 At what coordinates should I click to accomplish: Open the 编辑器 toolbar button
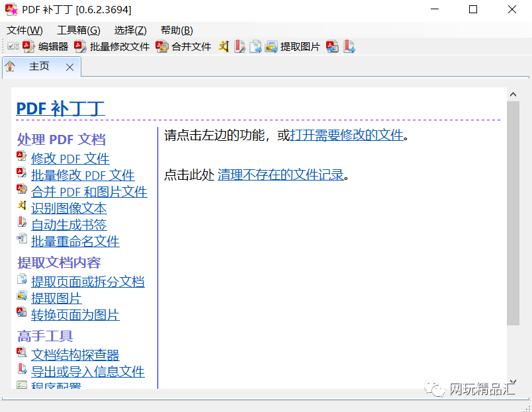point(46,46)
